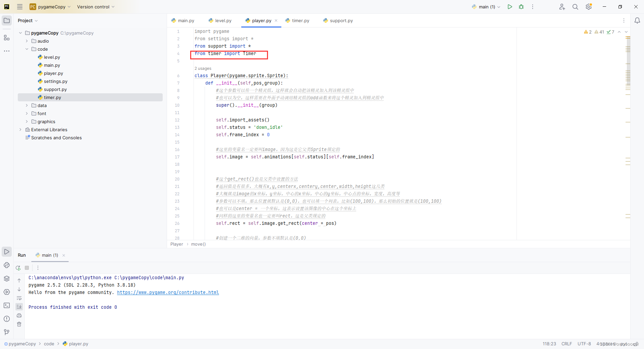The image size is (644, 349).
Task: Switch to support.py editor tab
Action: click(x=338, y=20)
